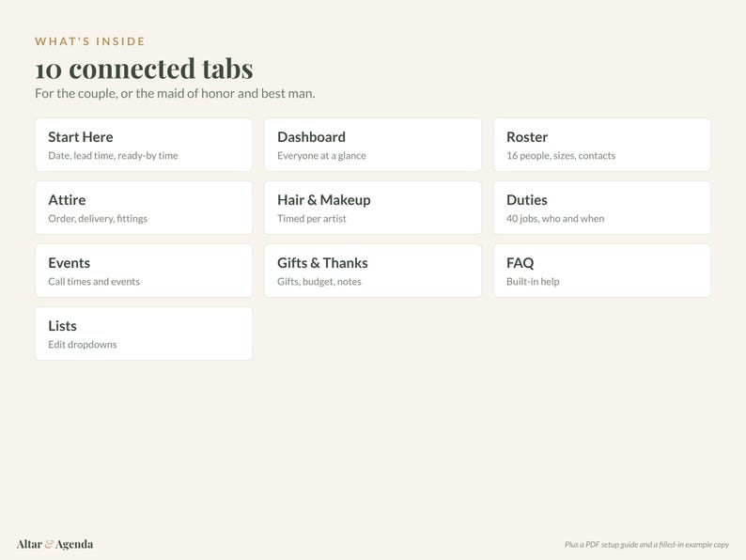Click the "10 connected tabs" heading

pos(144,69)
